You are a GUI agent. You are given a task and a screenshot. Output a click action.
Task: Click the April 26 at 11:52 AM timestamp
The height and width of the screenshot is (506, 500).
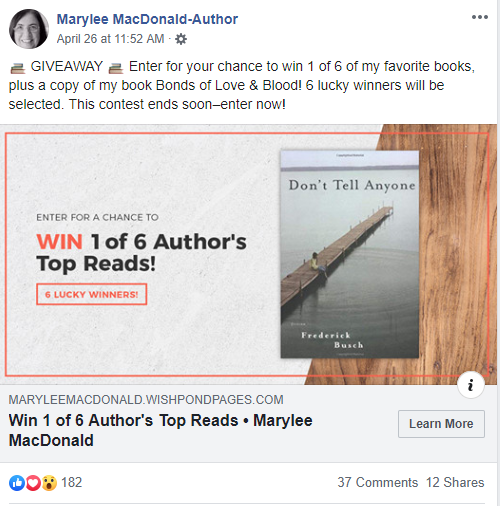click(x=110, y=39)
